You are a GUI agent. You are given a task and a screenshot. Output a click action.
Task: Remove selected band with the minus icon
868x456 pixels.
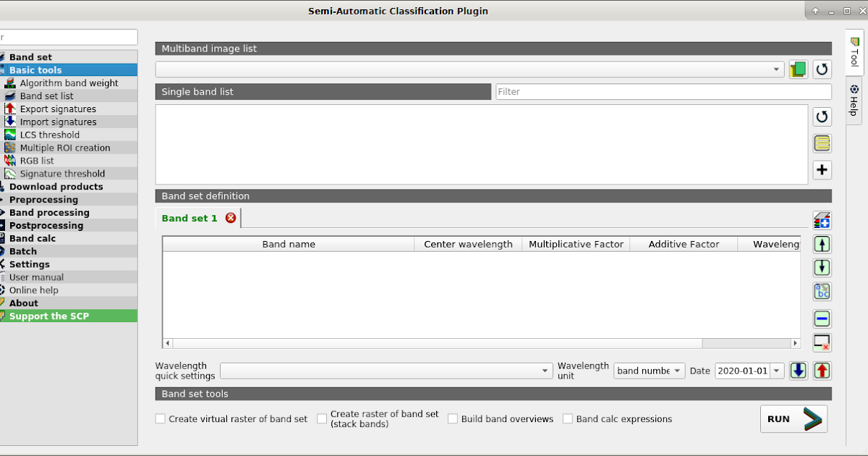tap(822, 318)
